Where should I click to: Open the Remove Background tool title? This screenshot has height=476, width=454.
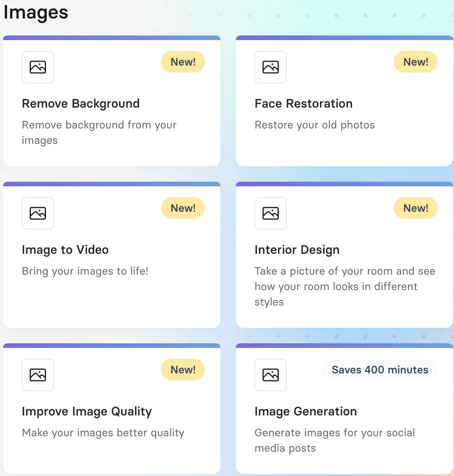click(81, 104)
